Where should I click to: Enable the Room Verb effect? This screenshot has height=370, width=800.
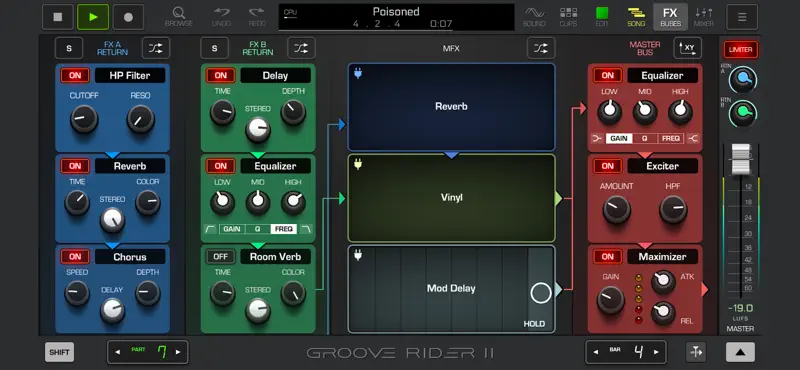[220, 257]
